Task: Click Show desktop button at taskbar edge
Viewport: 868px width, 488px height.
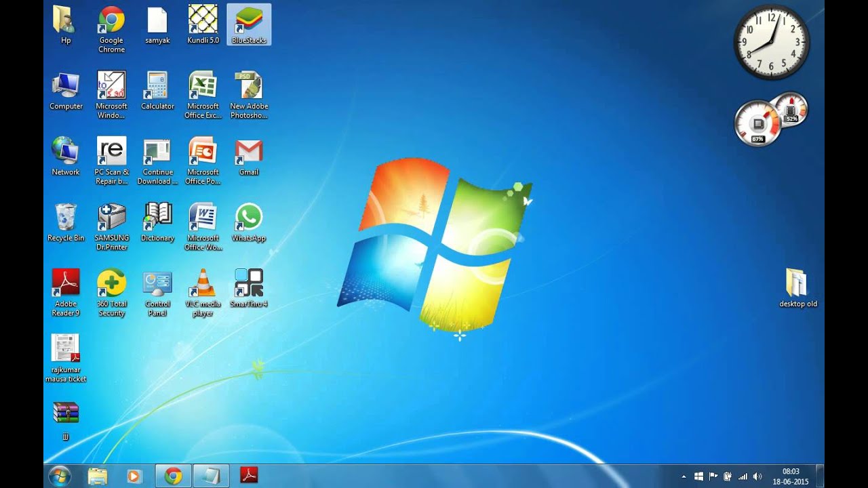Action: pyautogui.click(x=819, y=476)
